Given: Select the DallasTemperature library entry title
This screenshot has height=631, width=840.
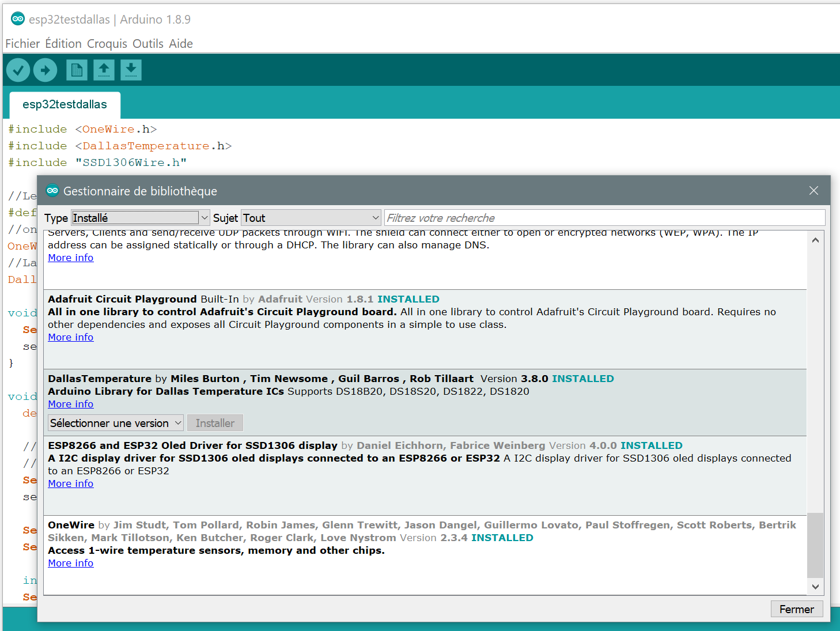Looking at the screenshot, I should click(100, 379).
